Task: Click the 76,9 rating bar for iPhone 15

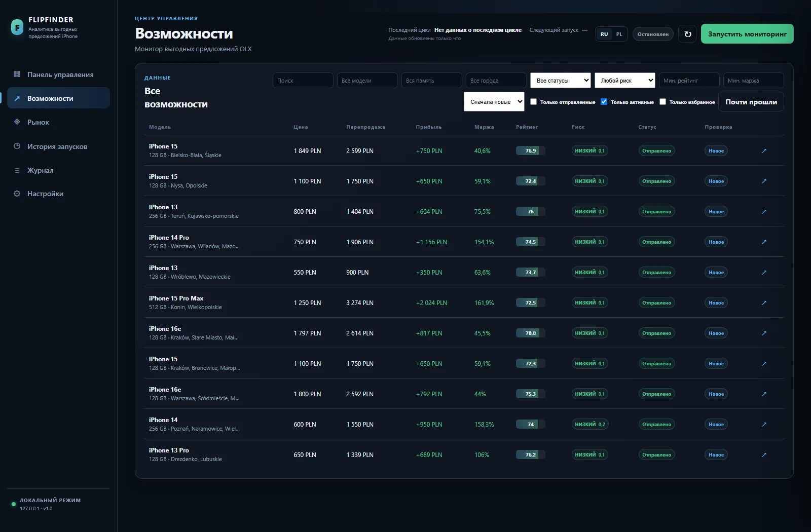Action: tap(531, 150)
